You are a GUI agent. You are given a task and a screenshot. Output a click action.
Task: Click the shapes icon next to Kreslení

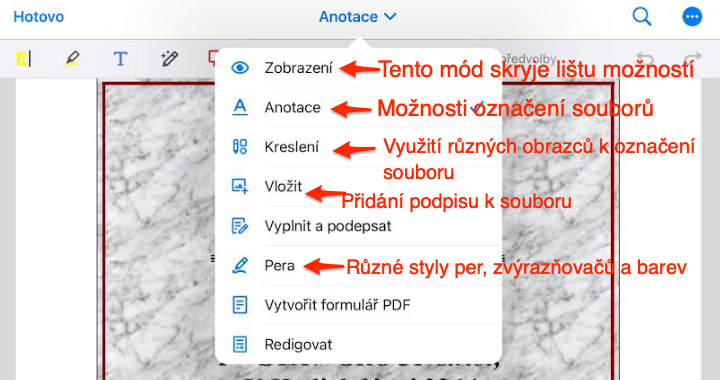click(x=240, y=147)
